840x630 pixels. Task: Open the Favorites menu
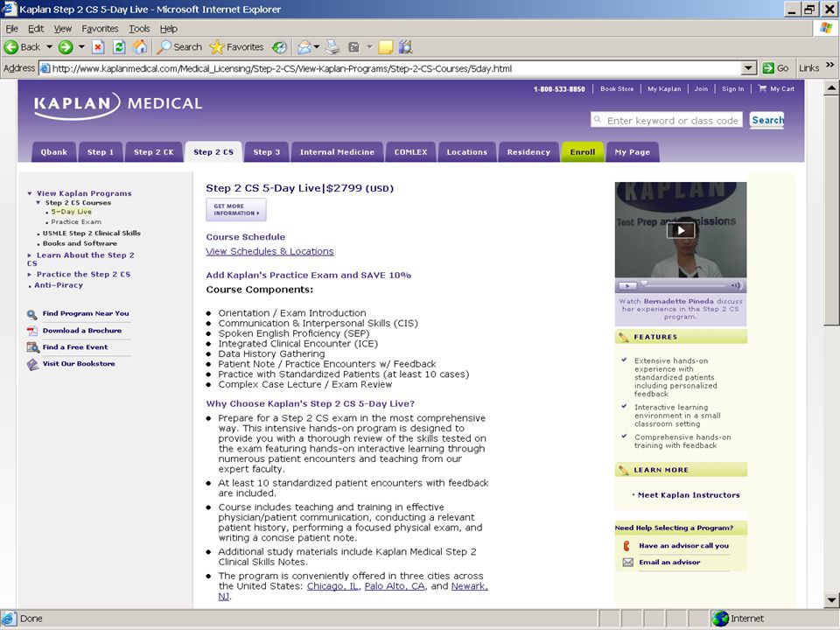tap(100, 29)
